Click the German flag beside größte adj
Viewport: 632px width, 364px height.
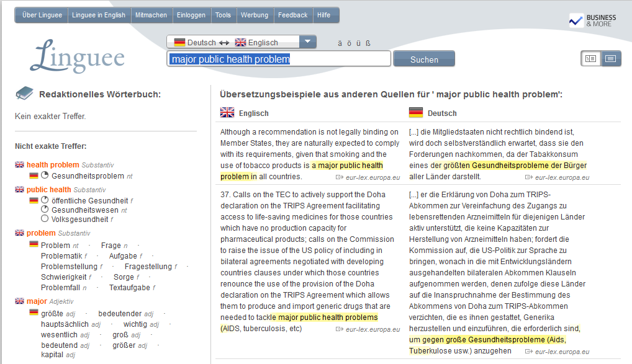(x=34, y=313)
